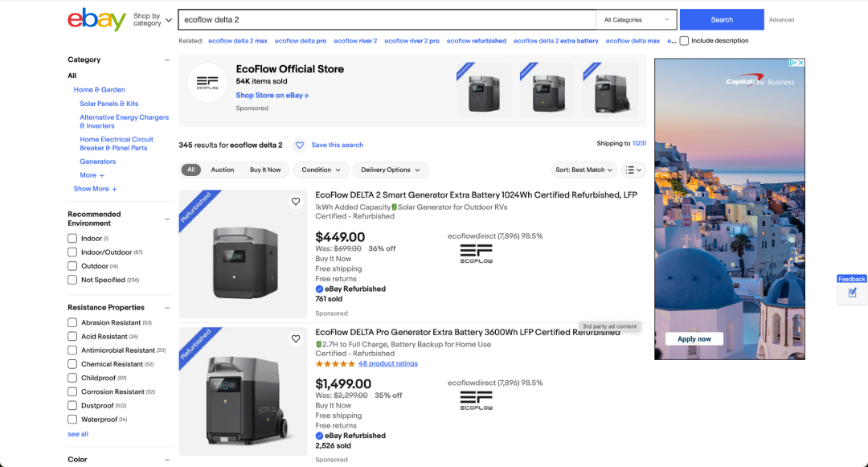Click heart icon on DELTA Pro listing

tap(296, 339)
